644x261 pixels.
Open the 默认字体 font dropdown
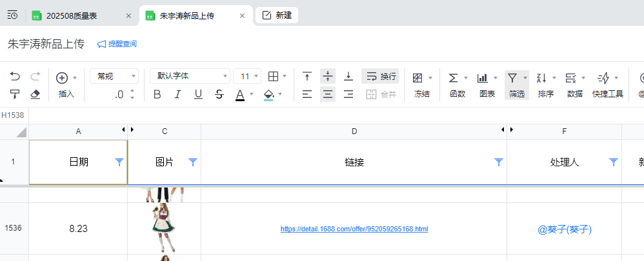pyautogui.click(x=189, y=76)
